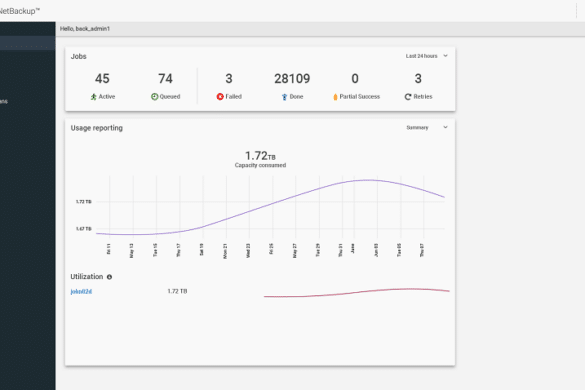Click the Retries label text
Screen dimensions: 585x390
coord(423,97)
